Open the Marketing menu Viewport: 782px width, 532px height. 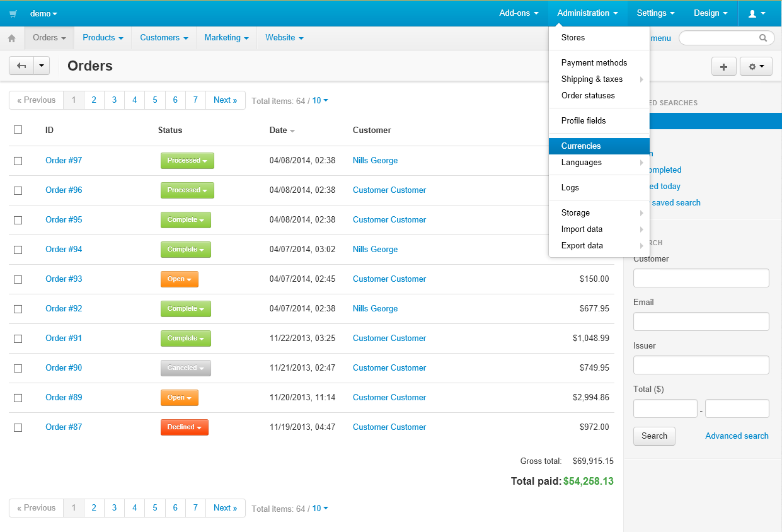coord(226,38)
